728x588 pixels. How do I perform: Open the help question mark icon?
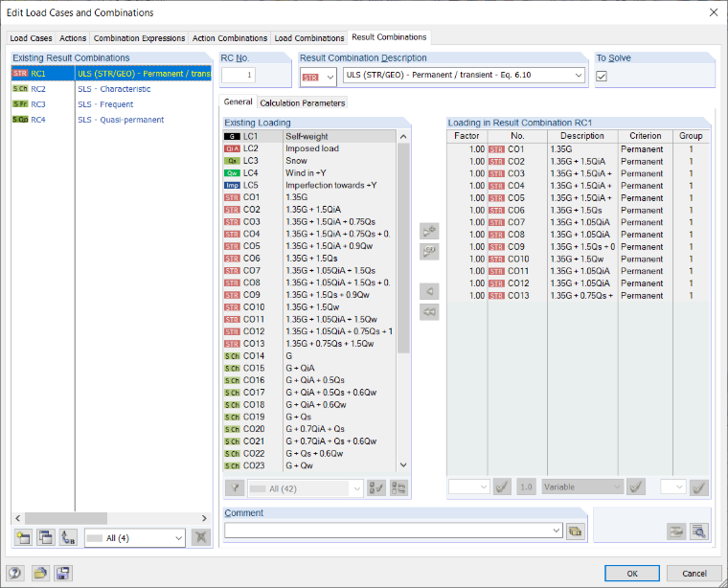pyautogui.click(x=15, y=574)
